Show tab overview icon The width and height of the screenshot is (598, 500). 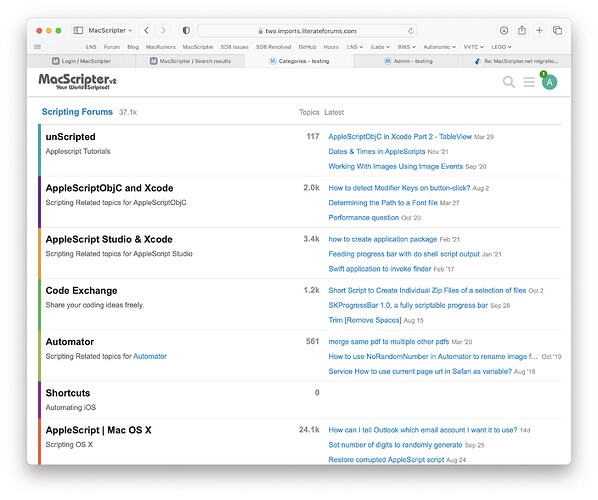click(557, 31)
